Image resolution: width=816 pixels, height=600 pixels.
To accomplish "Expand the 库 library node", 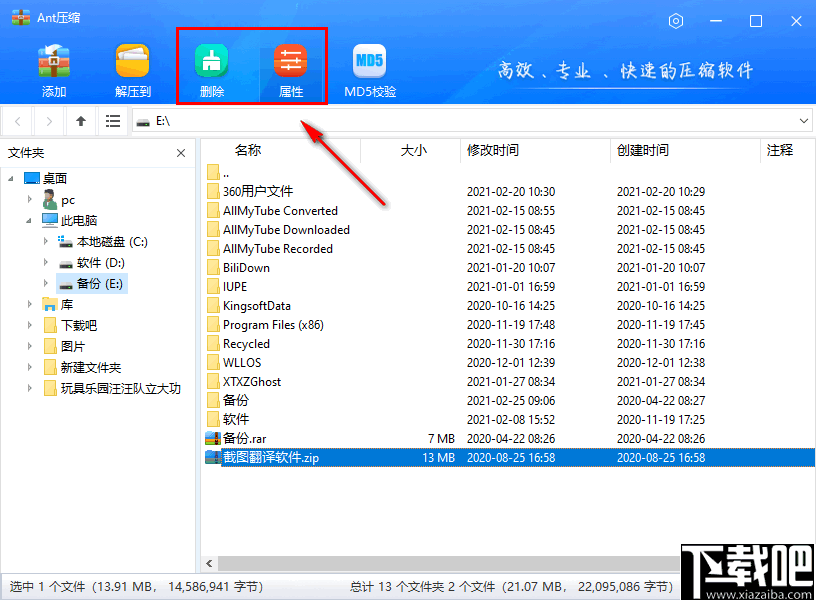I will (30, 304).
